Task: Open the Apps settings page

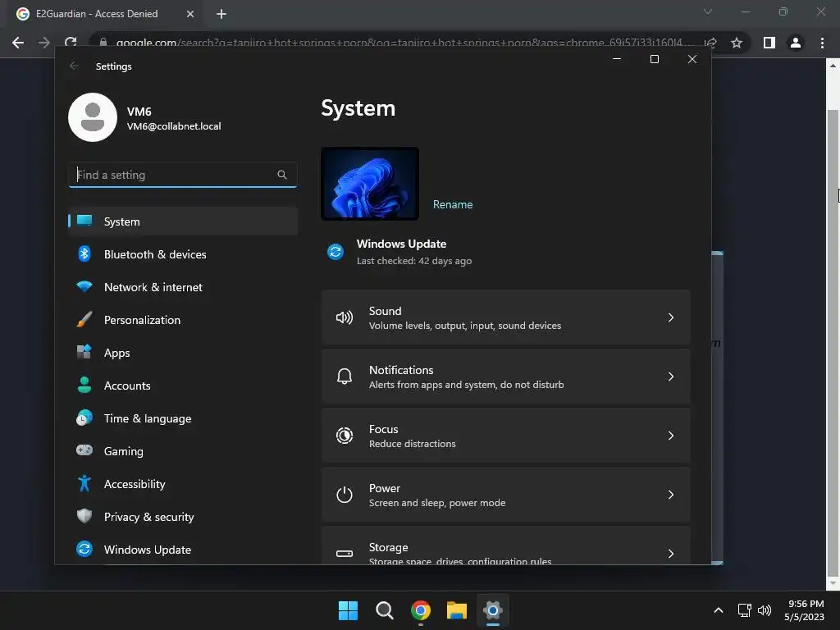Action: (183, 353)
